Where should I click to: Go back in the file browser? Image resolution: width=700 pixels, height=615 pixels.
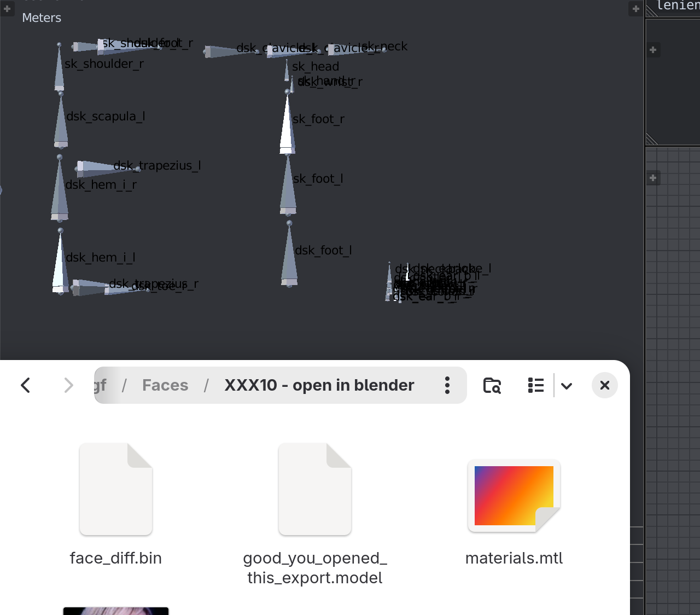click(26, 385)
